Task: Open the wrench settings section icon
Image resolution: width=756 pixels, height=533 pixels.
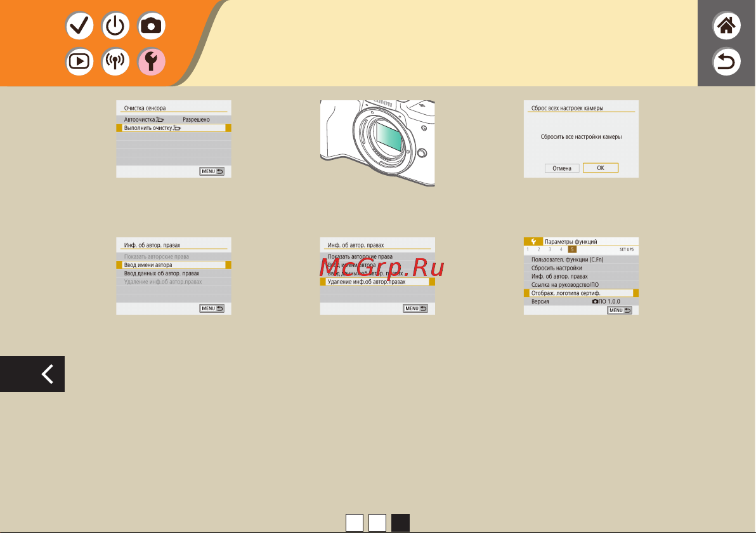Action: click(152, 62)
